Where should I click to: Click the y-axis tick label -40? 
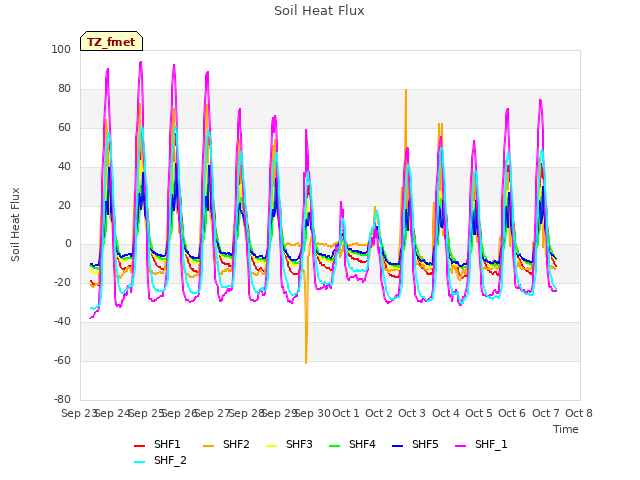coord(62,322)
